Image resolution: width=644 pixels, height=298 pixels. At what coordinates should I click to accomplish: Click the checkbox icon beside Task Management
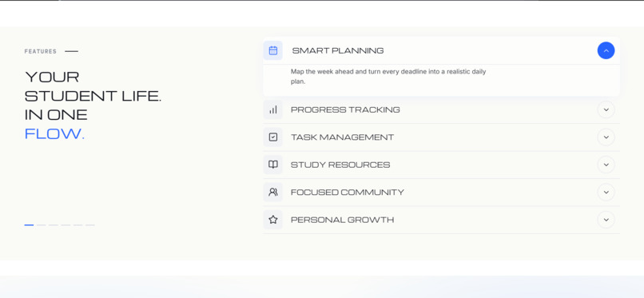(273, 137)
